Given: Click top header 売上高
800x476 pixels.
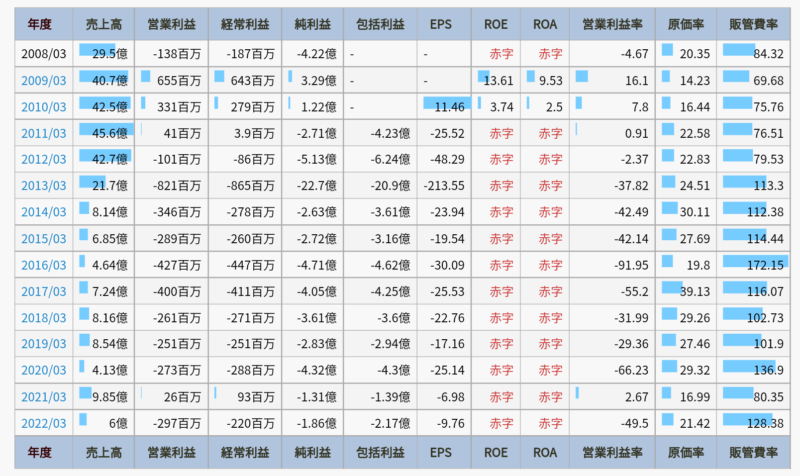Looking at the screenshot, I should point(104,24).
